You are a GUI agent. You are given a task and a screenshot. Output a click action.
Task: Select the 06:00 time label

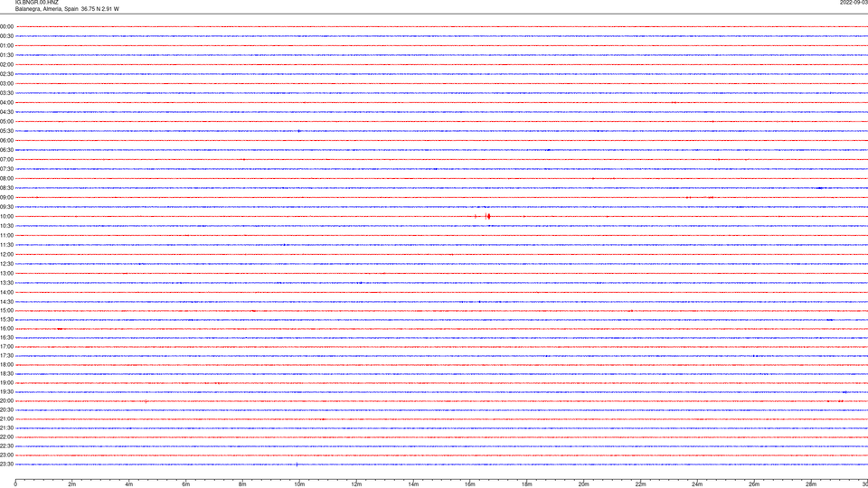click(x=6, y=141)
